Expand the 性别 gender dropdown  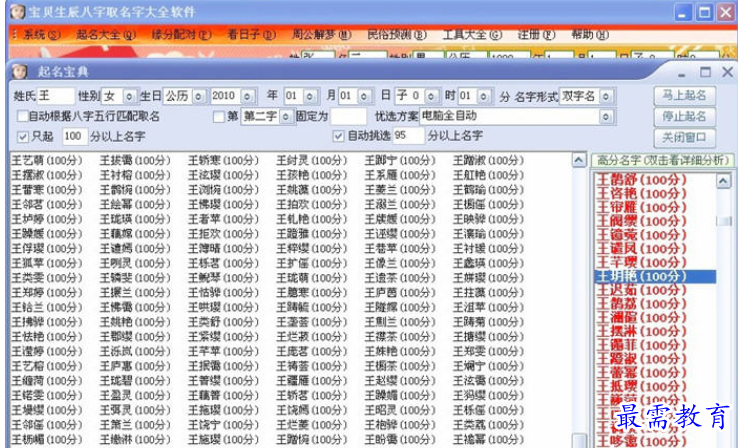(x=130, y=96)
